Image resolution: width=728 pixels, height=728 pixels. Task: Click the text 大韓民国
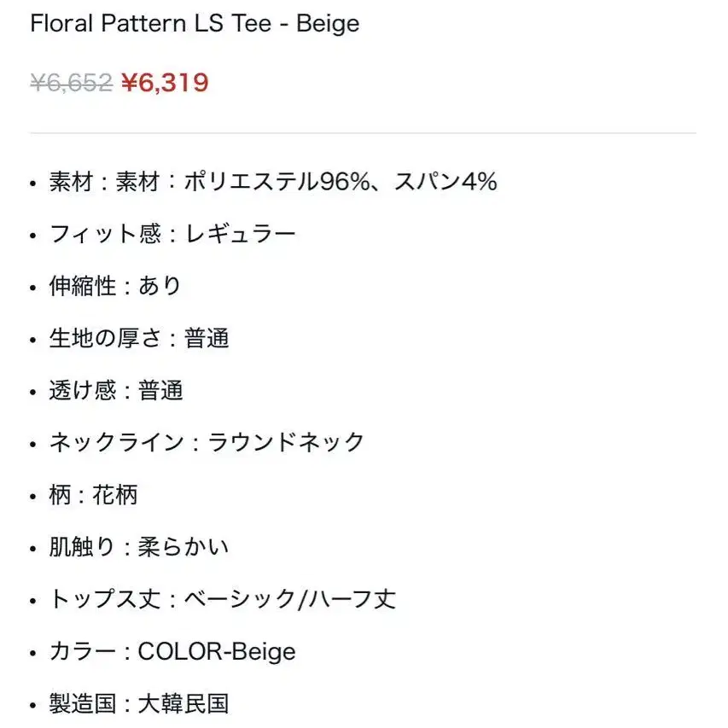[x=183, y=703]
